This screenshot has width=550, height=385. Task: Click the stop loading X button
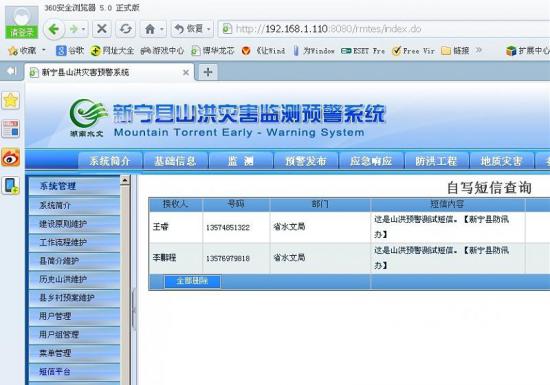click(x=102, y=29)
